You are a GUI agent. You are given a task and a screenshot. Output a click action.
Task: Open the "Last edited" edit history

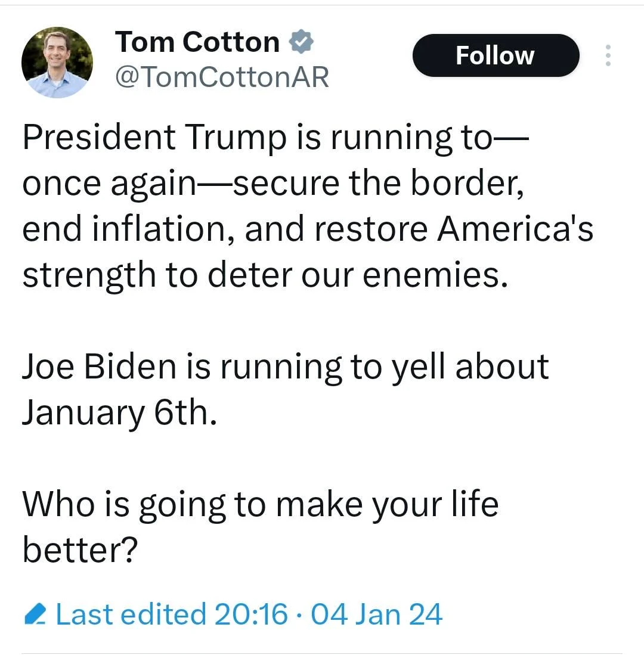[130, 613]
